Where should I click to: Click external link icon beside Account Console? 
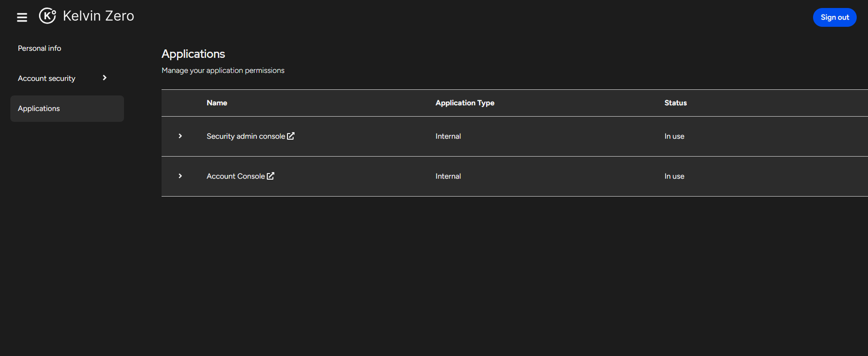point(271,176)
